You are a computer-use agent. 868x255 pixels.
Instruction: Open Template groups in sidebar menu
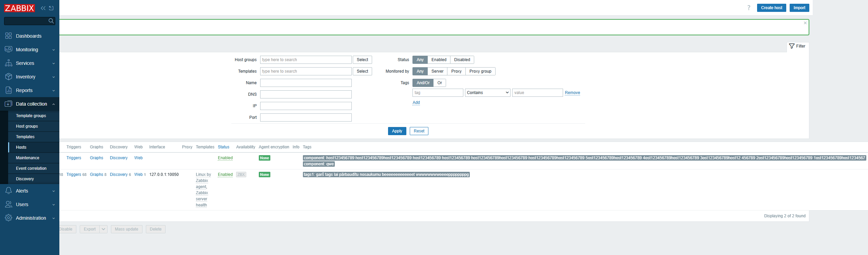click(x=31, y=116)
